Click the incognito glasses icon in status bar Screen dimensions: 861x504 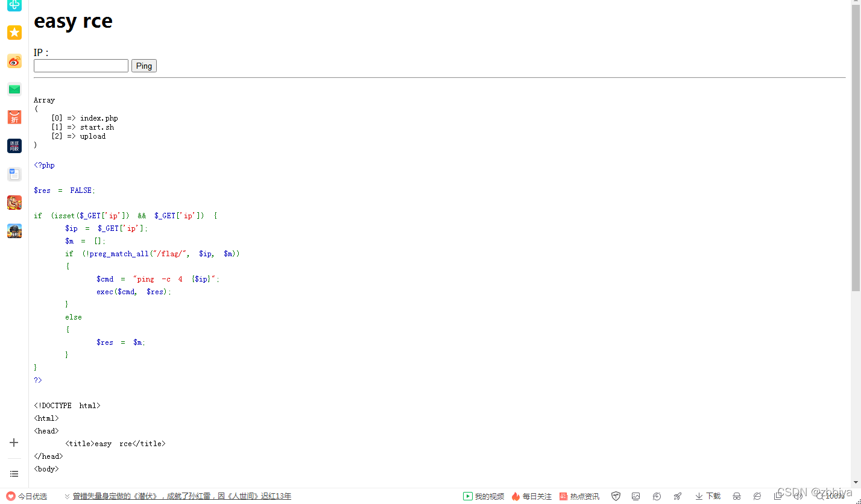pos(737,496)
